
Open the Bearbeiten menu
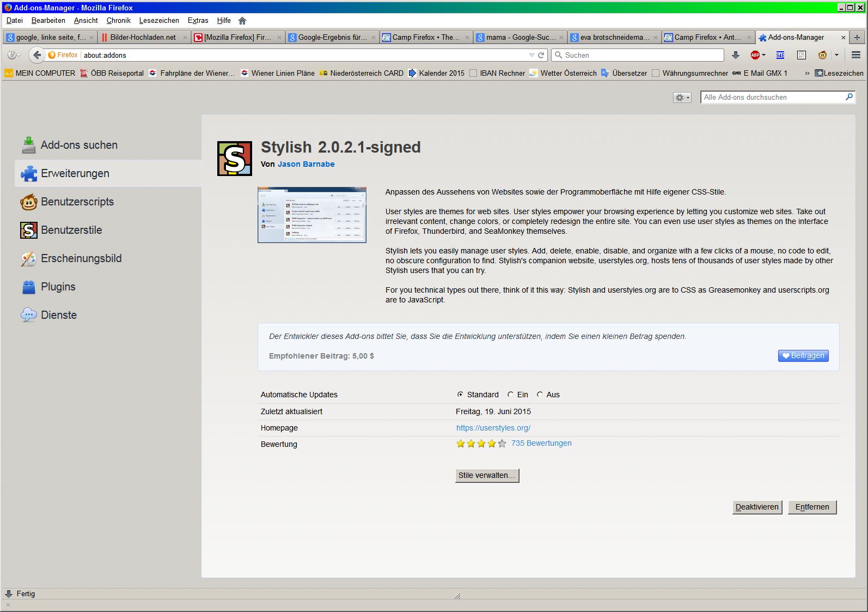pyautogui.click(x=48, y=21)
